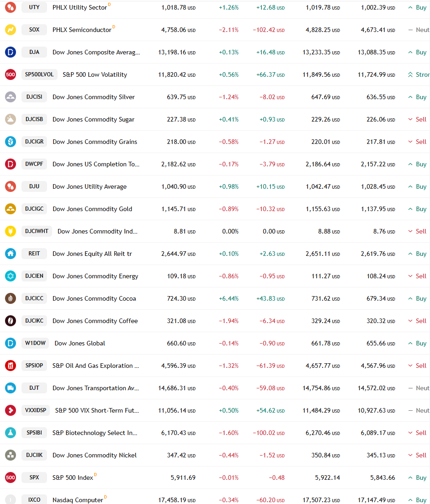The height and width of the screenshot is (504, 430).
Task: Click the blue DJA Composite Average logo
Action: pos(11,52)
